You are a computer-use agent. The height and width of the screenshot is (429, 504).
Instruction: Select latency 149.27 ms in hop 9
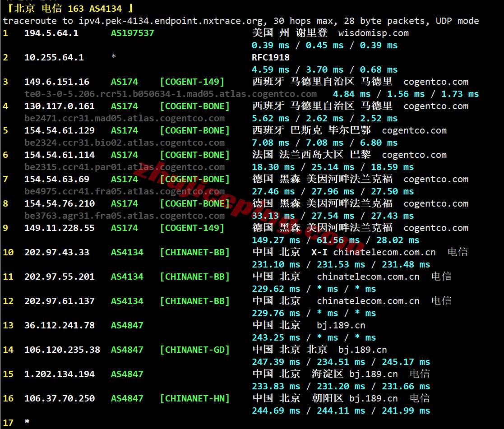(x=276, y=240)
